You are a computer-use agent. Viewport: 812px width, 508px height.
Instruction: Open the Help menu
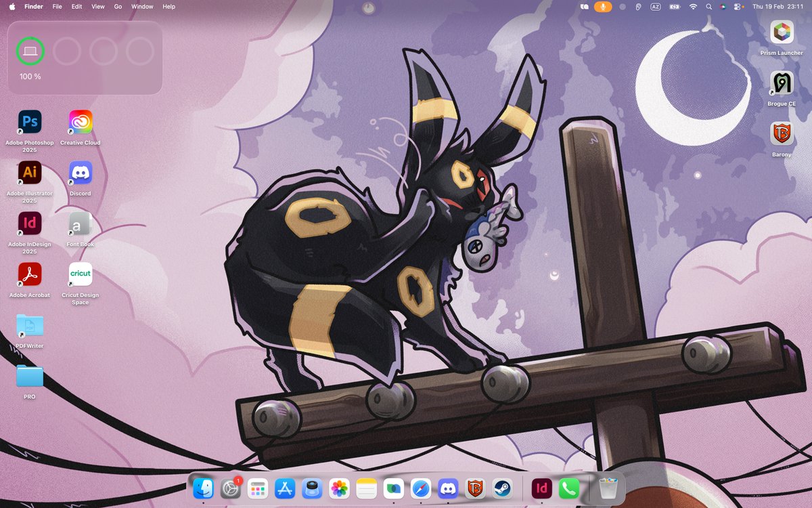pyautogui.click(x=169, y=6)
